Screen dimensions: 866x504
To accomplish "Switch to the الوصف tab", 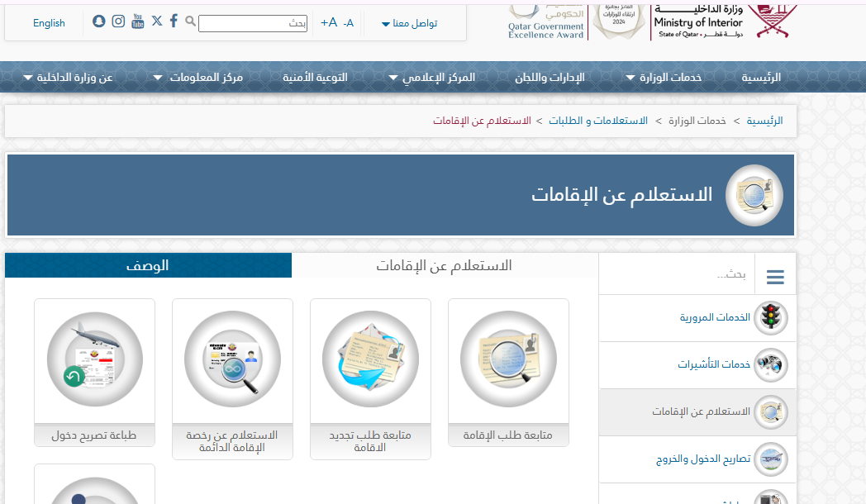I will click(x=148, y=265).
